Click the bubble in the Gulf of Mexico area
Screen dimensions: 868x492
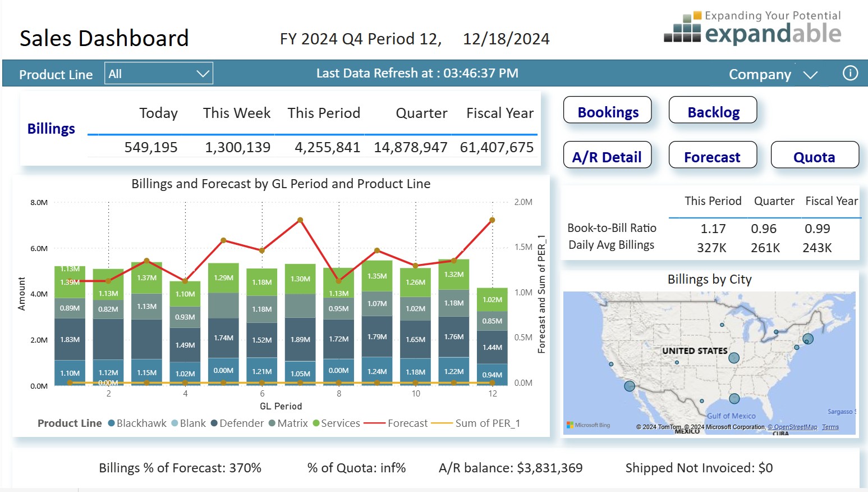point(734,399)
